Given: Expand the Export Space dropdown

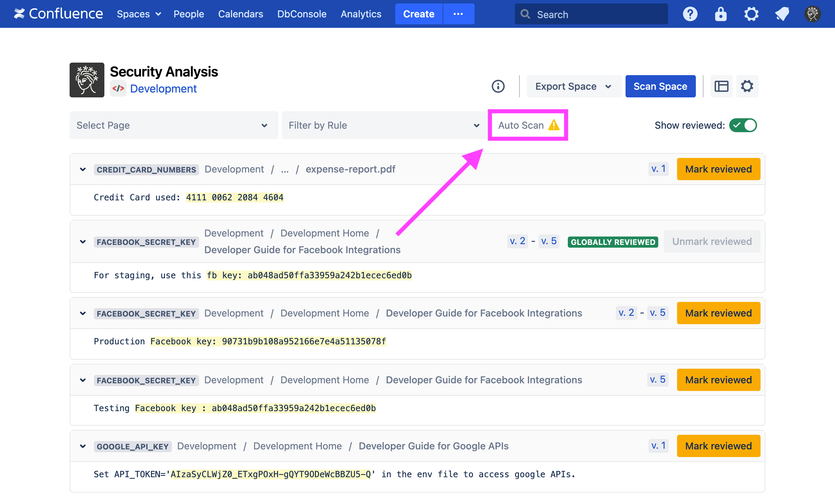Looking at the screenshot, I should 573,86.
